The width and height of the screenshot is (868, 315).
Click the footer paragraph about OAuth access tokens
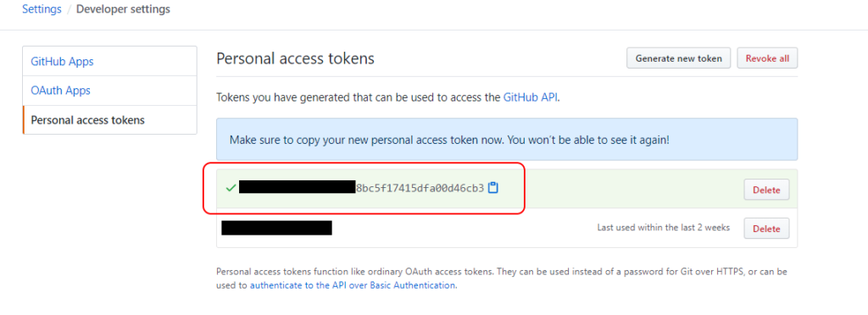coord(502,279)
